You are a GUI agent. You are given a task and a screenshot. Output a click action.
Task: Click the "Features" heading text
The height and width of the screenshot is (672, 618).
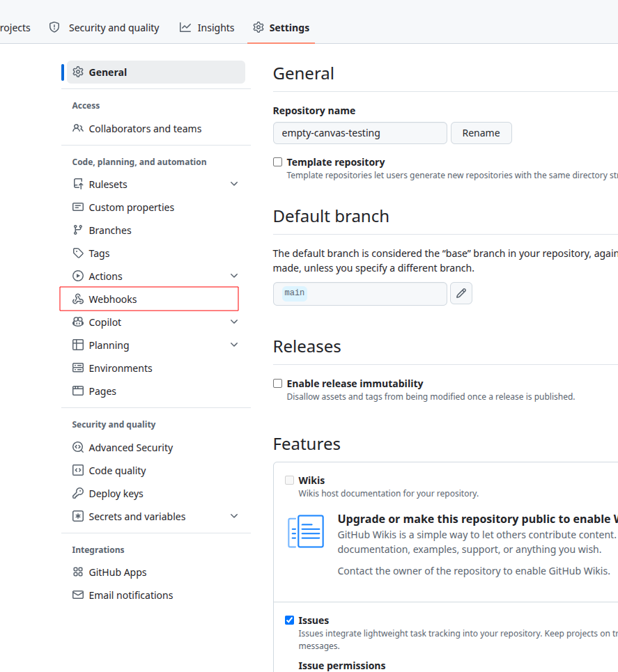click(307, 444)
